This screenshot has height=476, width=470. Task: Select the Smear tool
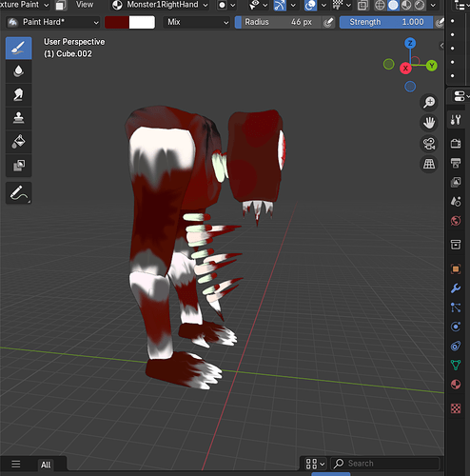pyautogui.click(x=18, y=94)
